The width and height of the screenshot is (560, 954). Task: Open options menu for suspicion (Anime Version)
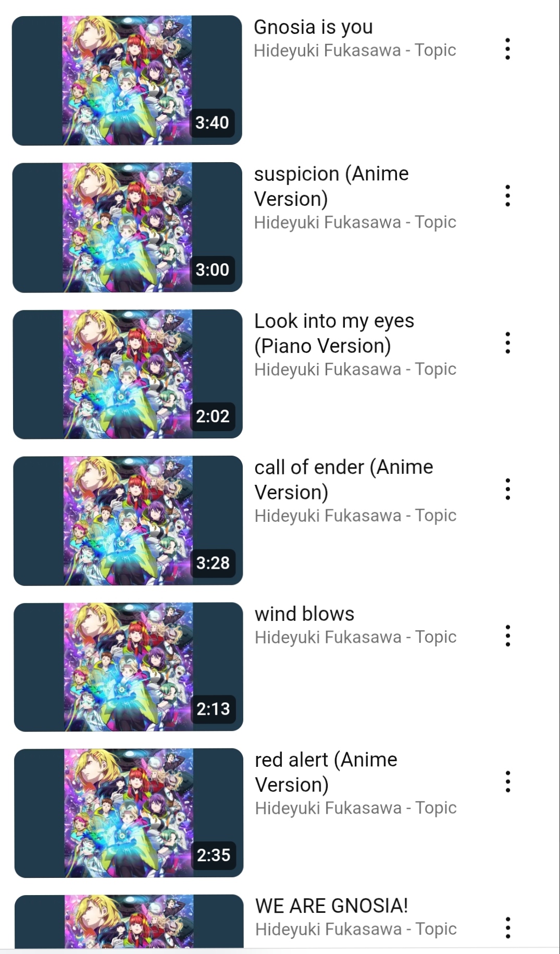click(507, 196)
